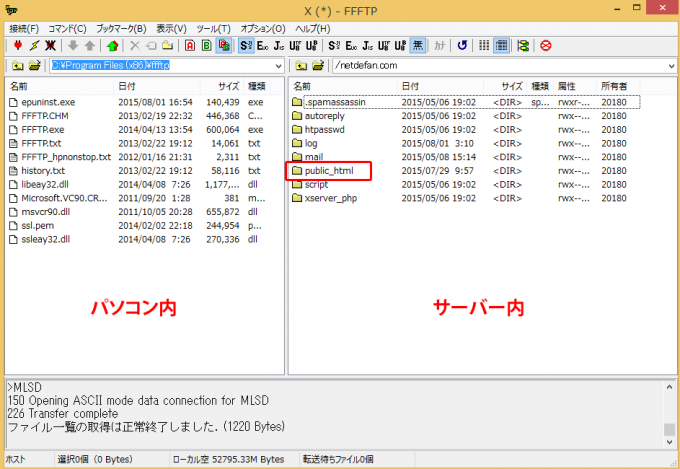680x469 pixels.
Task: Click the Upload up-arrow icon
Action: pyautogui.click(x=90, y=45)
